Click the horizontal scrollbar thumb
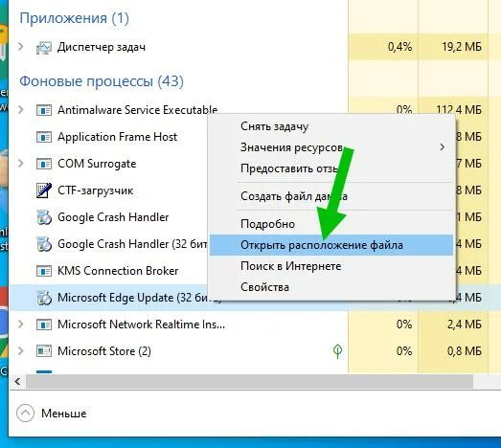 pos(249,381)
